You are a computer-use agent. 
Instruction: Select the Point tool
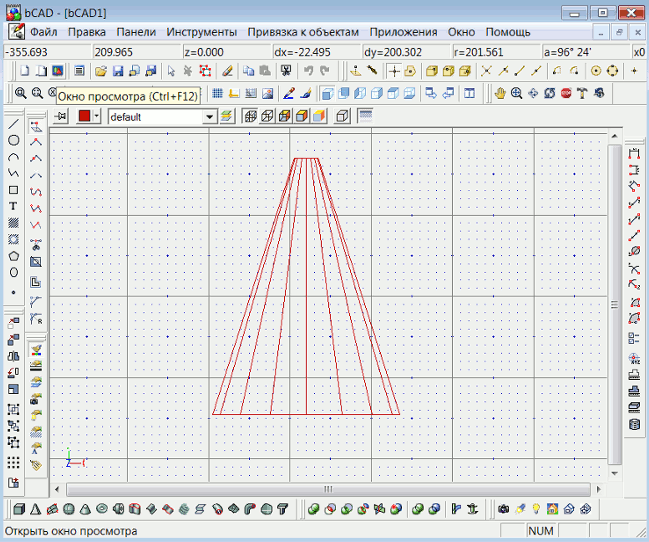point(13,292)
